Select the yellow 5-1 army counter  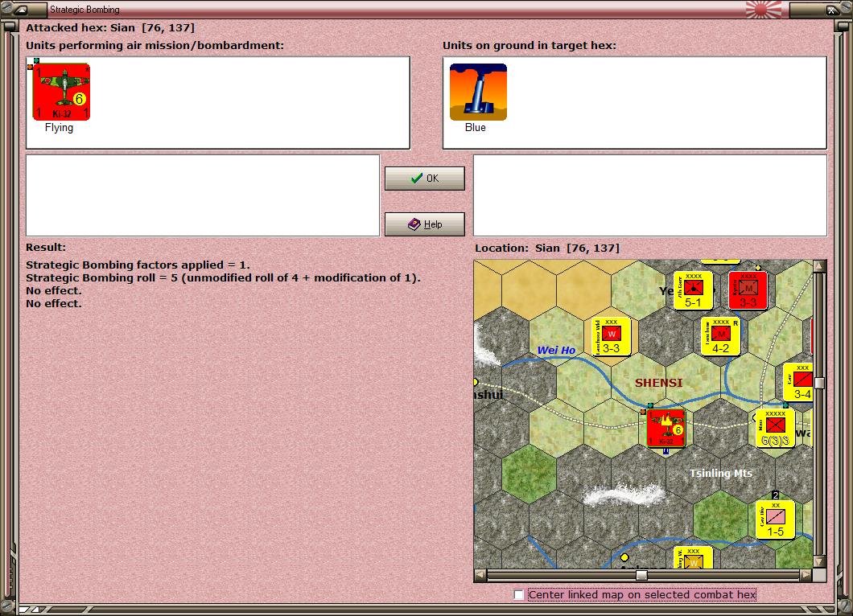click(x=693, y=290)
